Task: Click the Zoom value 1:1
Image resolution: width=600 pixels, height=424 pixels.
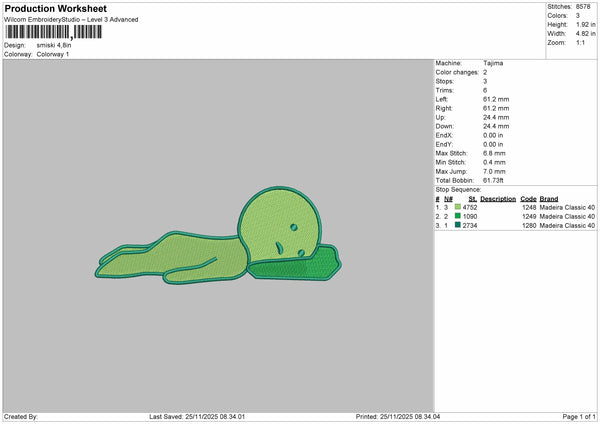Action: pyautogui.click(x=582, y=43)
